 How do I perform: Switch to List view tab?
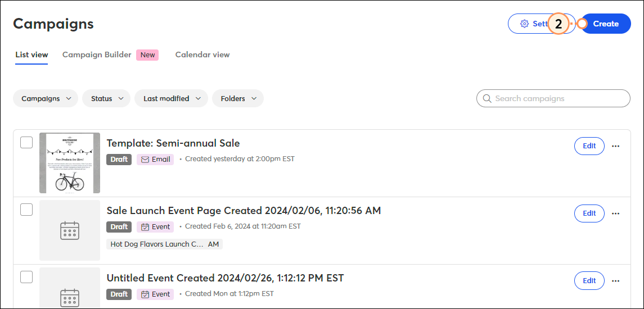(31, 54)
